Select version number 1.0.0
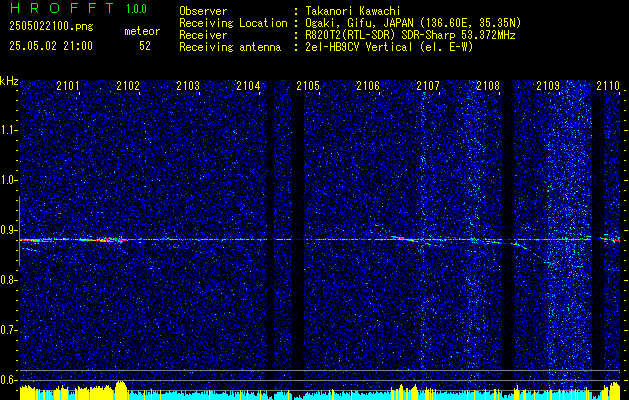 click(x=136, y=8)
